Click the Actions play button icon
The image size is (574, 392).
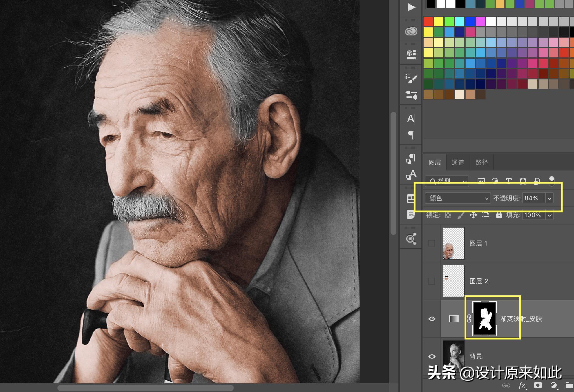click(x=411, y=7)
